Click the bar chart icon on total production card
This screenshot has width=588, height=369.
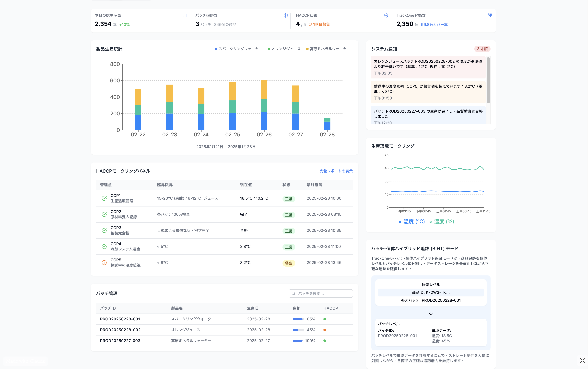[x=185, y=15]
